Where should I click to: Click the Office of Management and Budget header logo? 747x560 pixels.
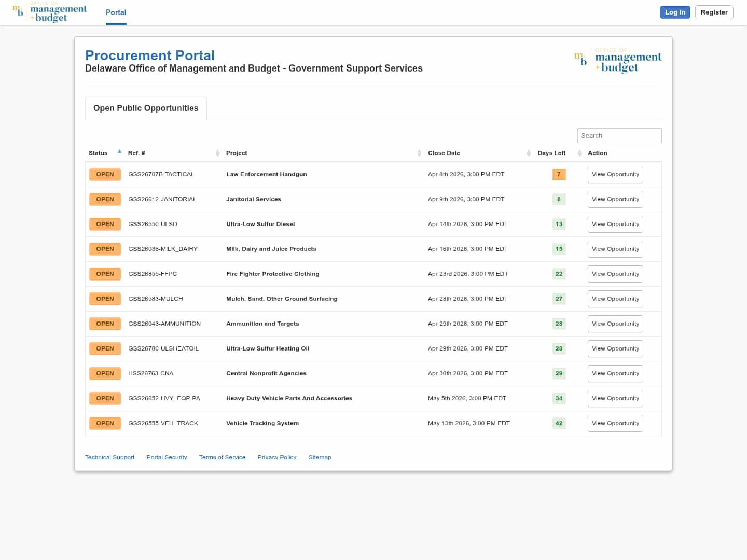50,12
